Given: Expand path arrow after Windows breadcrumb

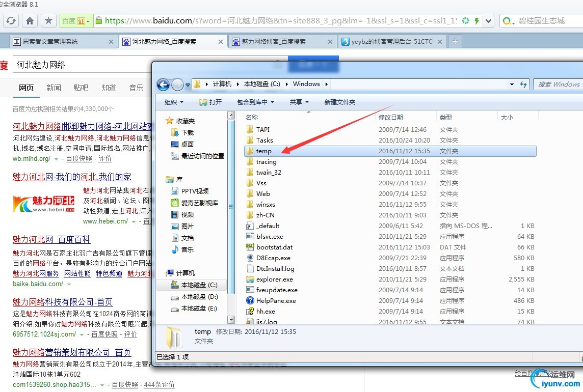Looking at the screenshot, I should coord(327,85).
